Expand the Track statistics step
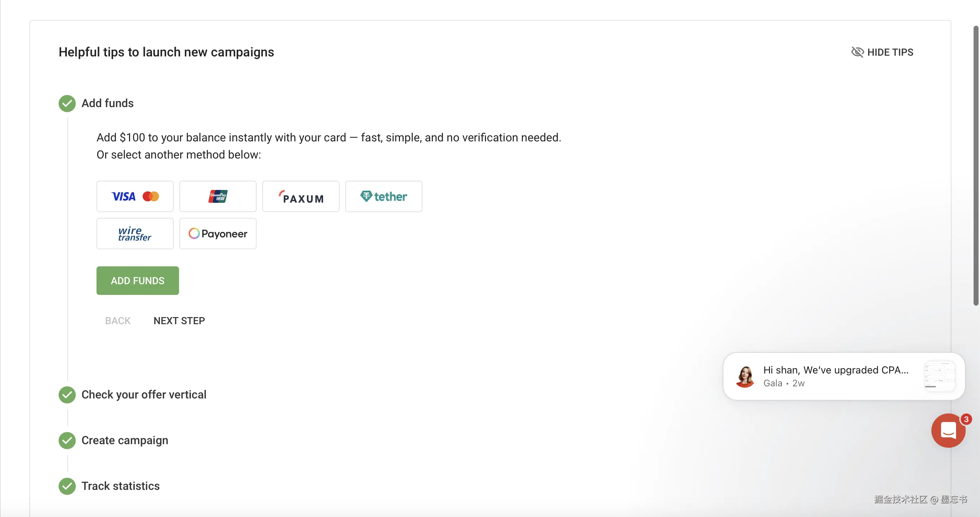Viewport: 980px width, 517px height. [120, 486]
